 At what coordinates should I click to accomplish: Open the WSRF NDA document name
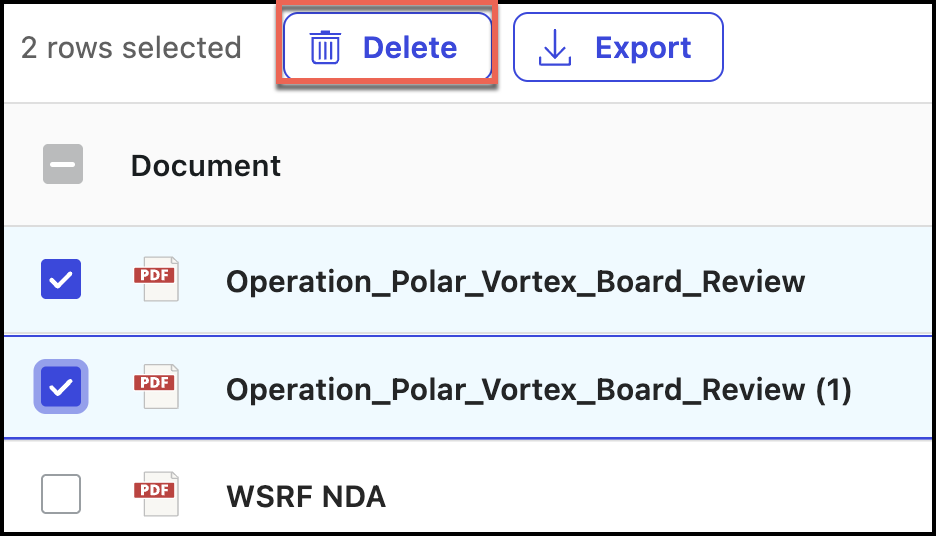point(306,495)
